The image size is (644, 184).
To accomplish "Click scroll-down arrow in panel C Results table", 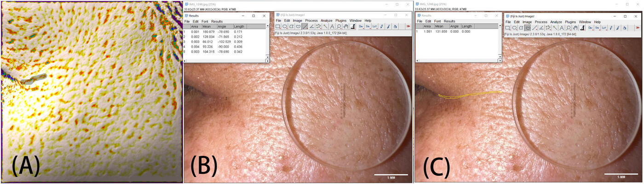I will click(500, 57).
